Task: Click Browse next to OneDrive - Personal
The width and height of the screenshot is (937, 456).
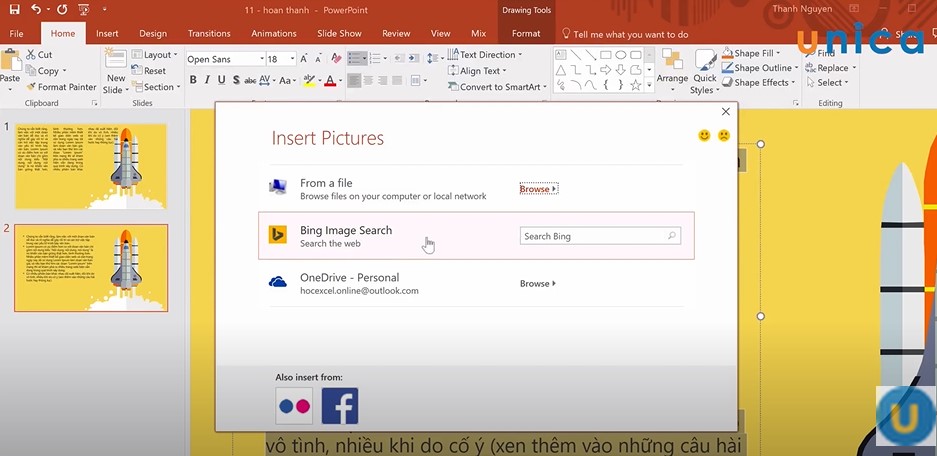Action: point(537,284)
